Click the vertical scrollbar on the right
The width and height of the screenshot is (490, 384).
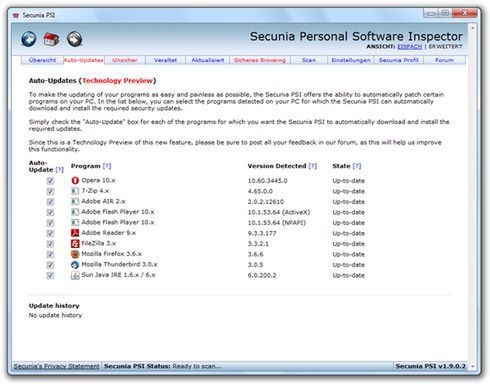point(472,197)
